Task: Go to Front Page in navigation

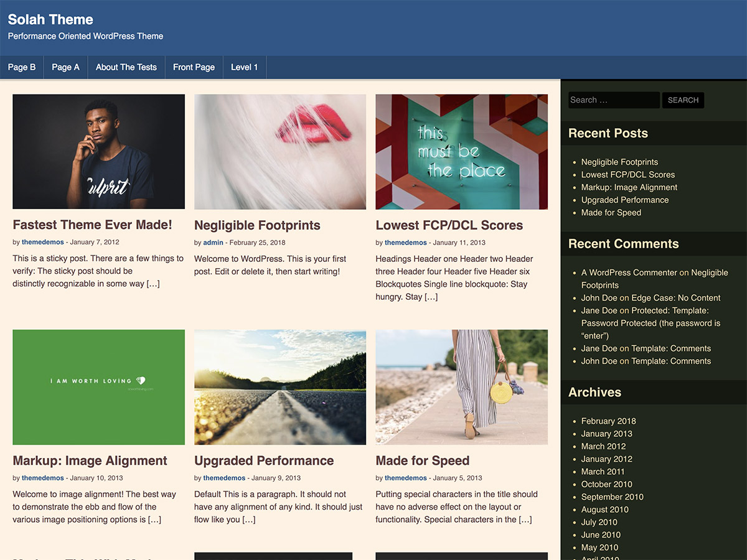Action: pos(194,67)
